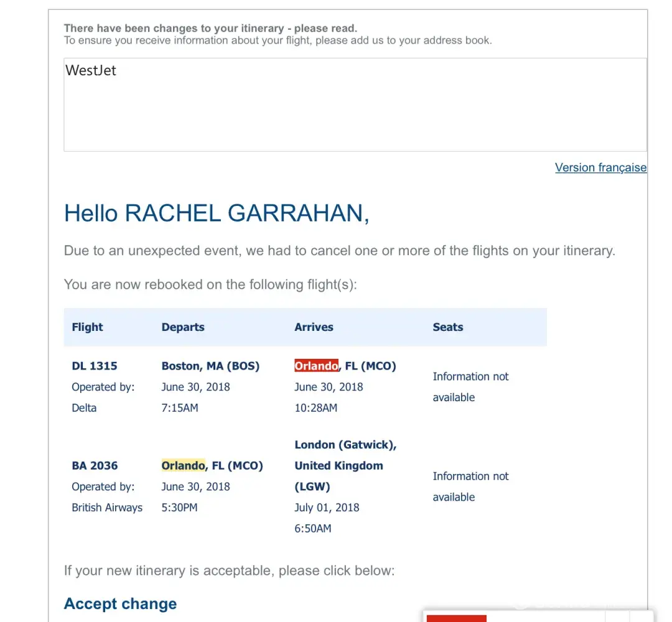Open the Version française link

click(600, 167)
